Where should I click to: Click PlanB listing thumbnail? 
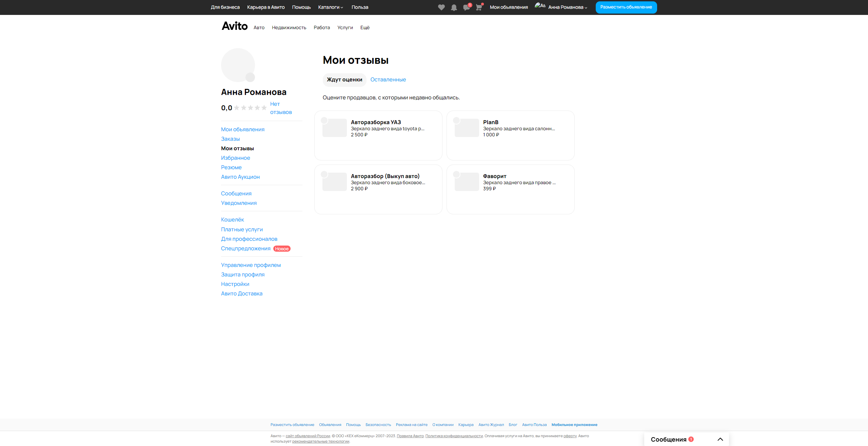(x=467, y=128)
